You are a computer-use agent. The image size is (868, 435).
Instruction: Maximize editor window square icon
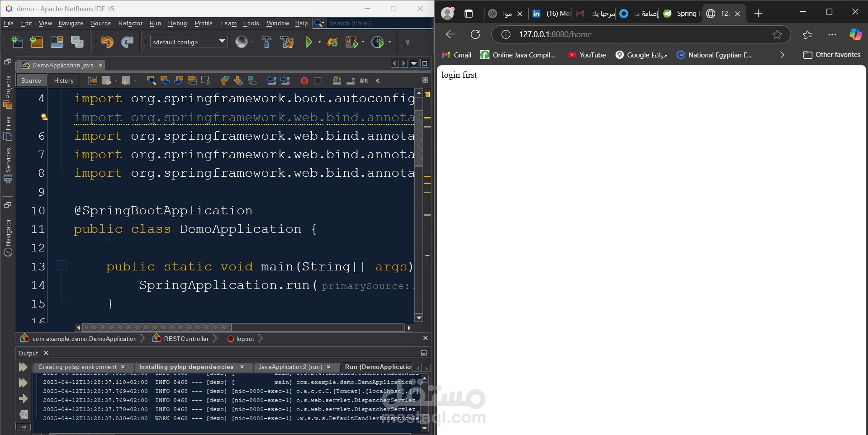pos(425,64)
